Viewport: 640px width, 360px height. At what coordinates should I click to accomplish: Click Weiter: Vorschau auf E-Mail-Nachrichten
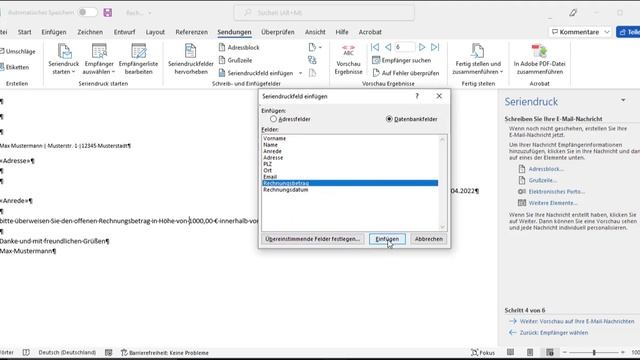tap(577, 321)
